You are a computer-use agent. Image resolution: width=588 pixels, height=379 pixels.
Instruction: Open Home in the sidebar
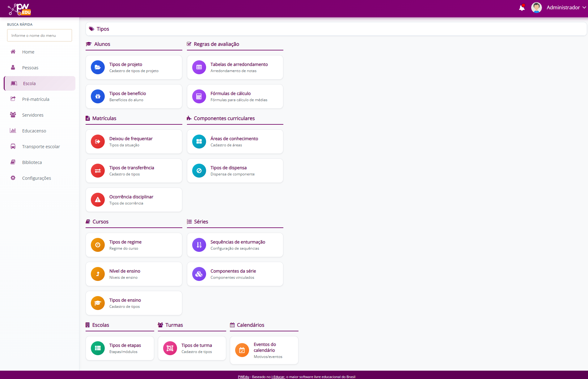click(28, 52)
